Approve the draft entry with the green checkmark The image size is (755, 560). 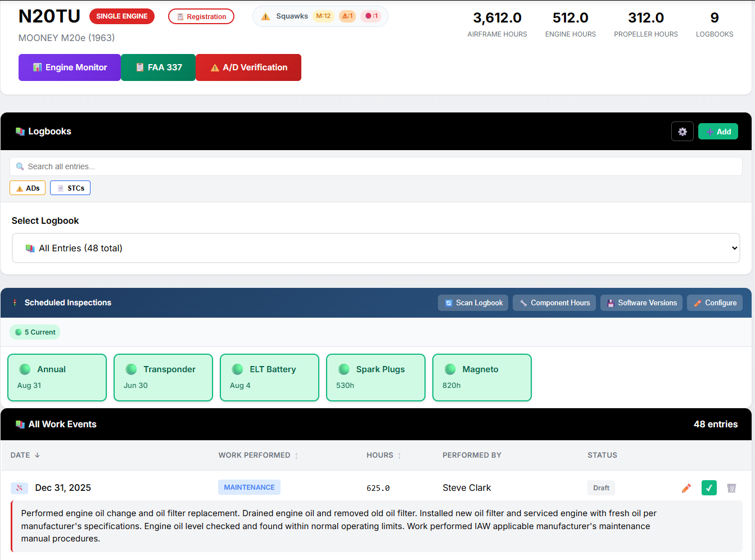(709, 487)
